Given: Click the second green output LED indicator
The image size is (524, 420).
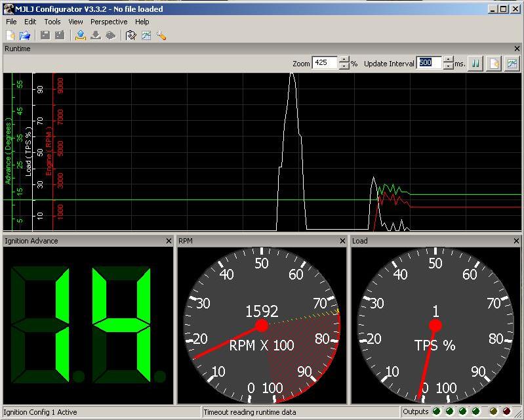Looking at the screenshot, I should (449, 411).
